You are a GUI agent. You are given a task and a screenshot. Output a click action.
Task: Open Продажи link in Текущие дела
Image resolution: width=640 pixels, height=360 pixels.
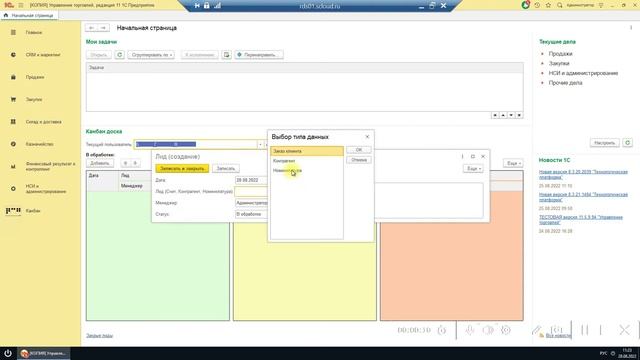(560, 53)
